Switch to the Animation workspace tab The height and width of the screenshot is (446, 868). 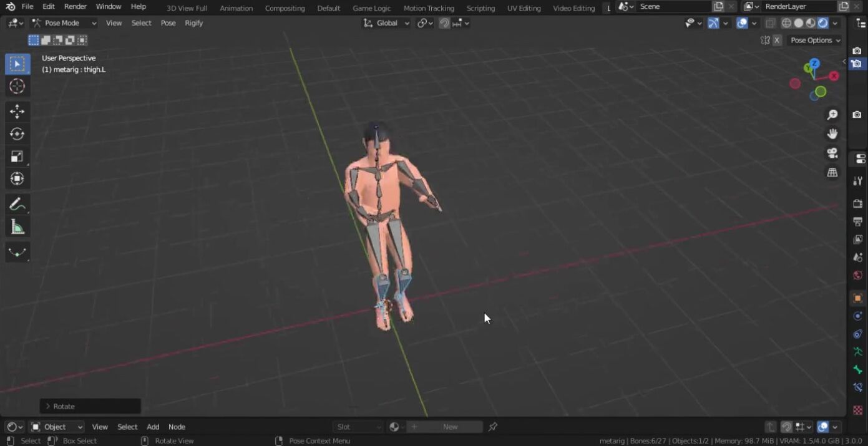point(236,8)
